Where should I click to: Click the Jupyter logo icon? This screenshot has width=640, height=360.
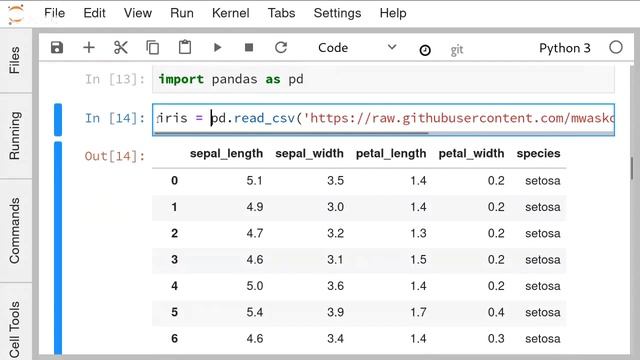[x=16, y=14]
